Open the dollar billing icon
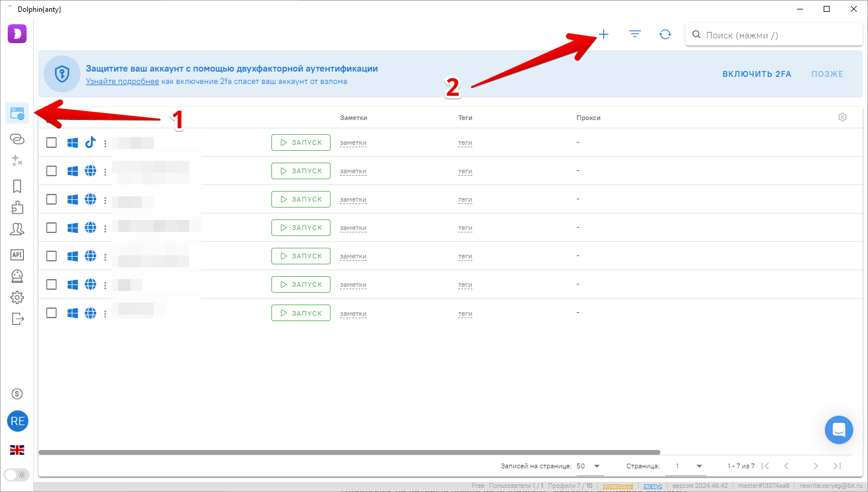 (17, 394)
